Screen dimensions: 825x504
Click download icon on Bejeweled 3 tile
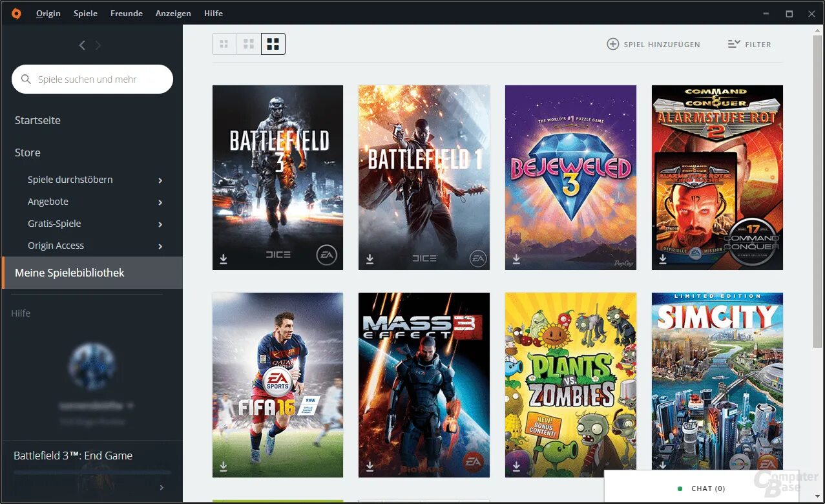[516, 259]
